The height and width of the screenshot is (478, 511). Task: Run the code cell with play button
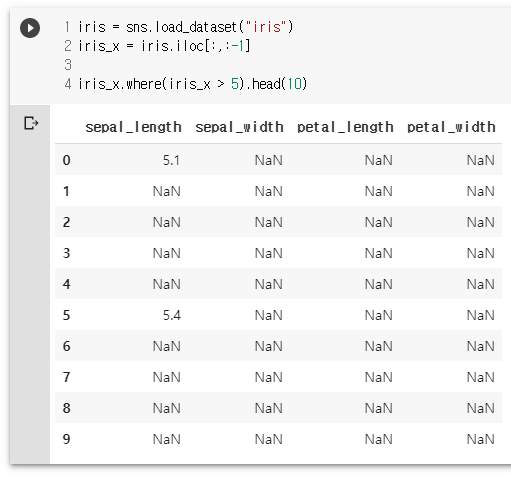tap(30, 28)
